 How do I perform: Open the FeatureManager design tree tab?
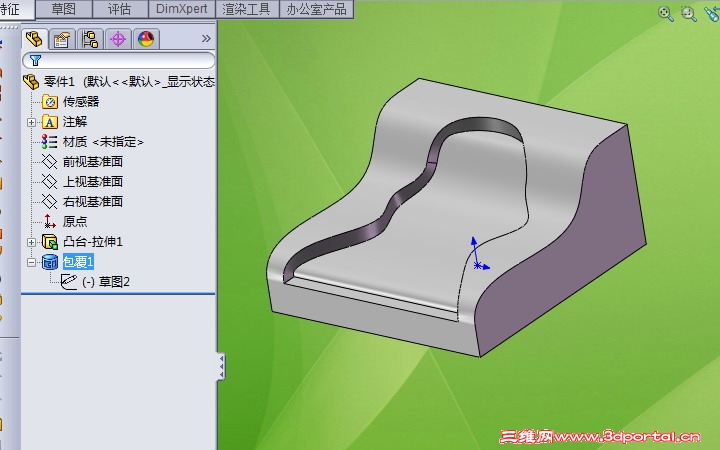34,39
